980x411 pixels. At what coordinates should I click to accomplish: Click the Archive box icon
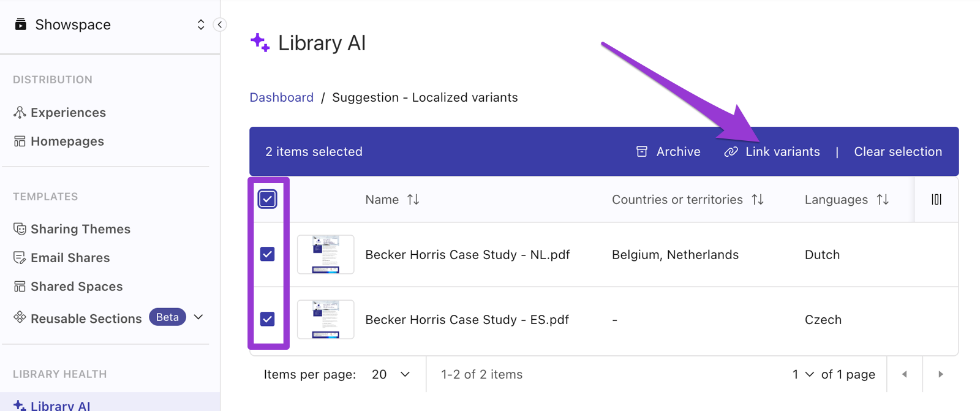point(642,152)
